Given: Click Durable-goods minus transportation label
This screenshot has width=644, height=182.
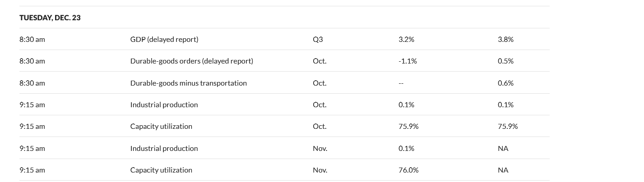Looking at the screenshot, I should pos(188,83).
